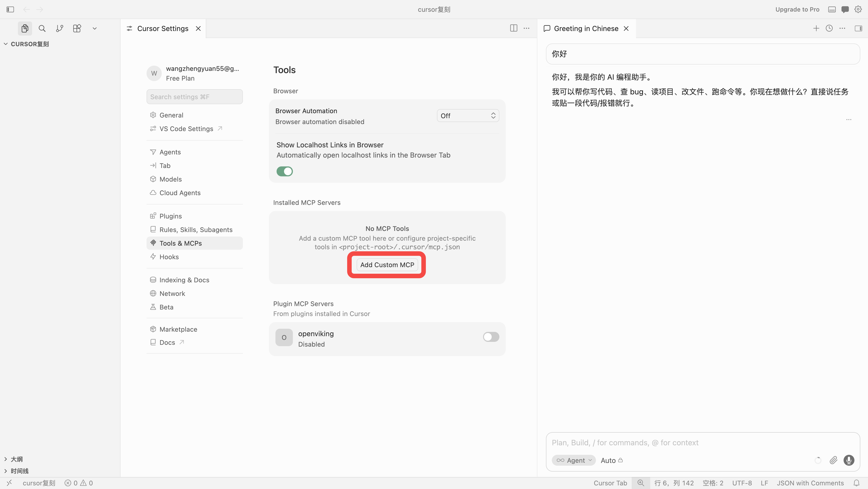
Task: Open JSON with Comments language mode
Action: pos(810,483)
